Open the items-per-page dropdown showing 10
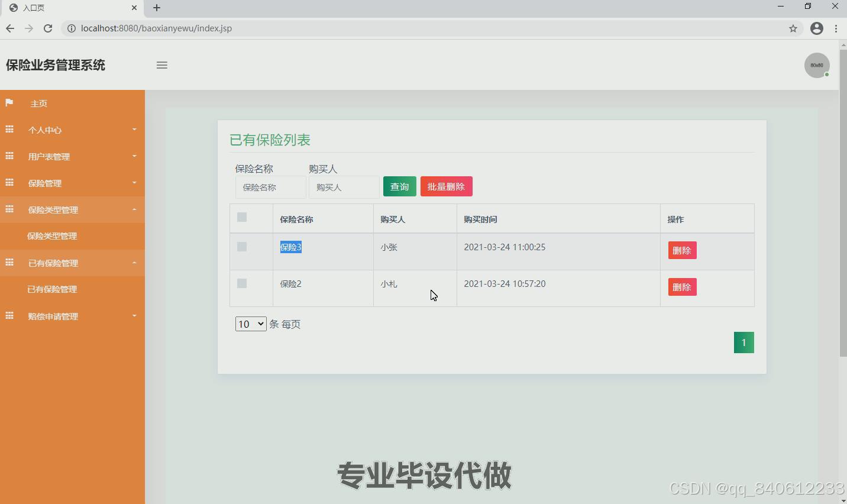 [250, 324]
